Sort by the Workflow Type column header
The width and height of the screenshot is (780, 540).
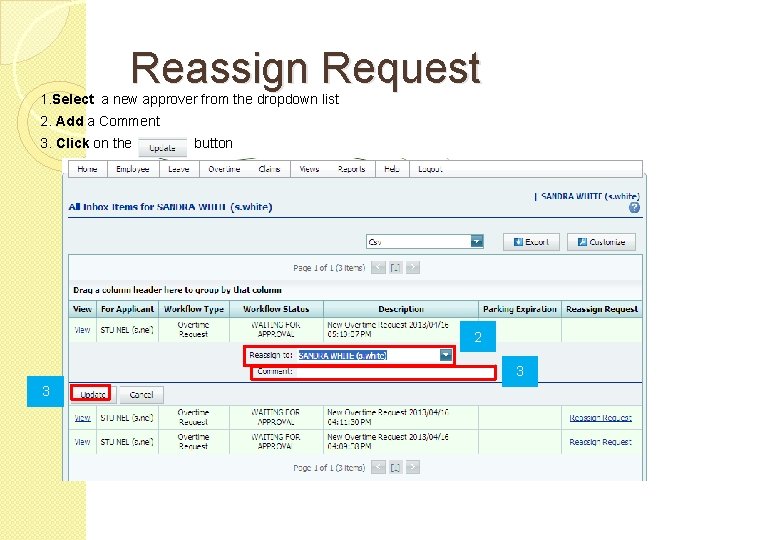tap(194, 309)
